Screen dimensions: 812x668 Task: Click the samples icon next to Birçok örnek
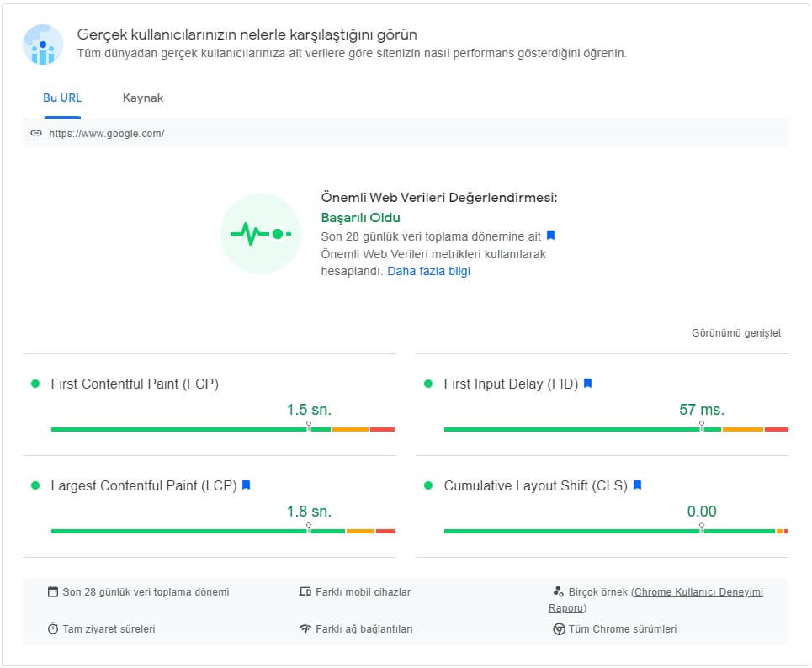(557, 591)
